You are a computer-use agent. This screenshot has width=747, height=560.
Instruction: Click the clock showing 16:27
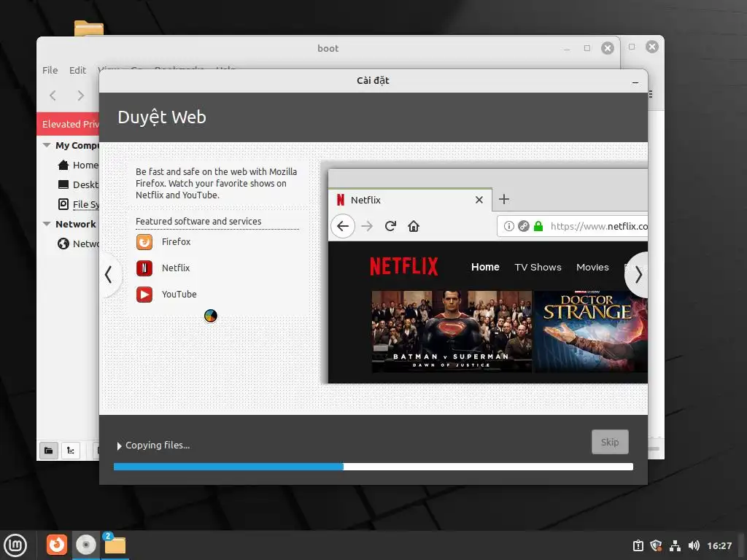(719, 545)
